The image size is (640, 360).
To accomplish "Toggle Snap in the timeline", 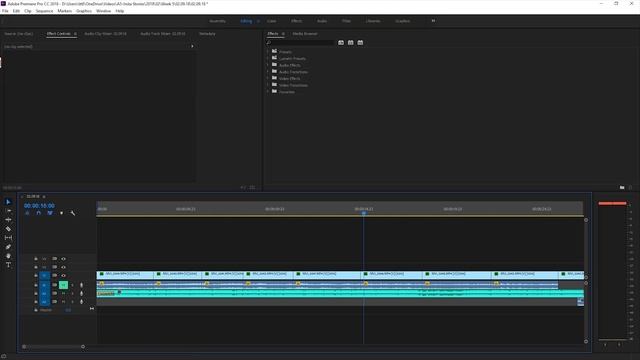I will 39,213.
